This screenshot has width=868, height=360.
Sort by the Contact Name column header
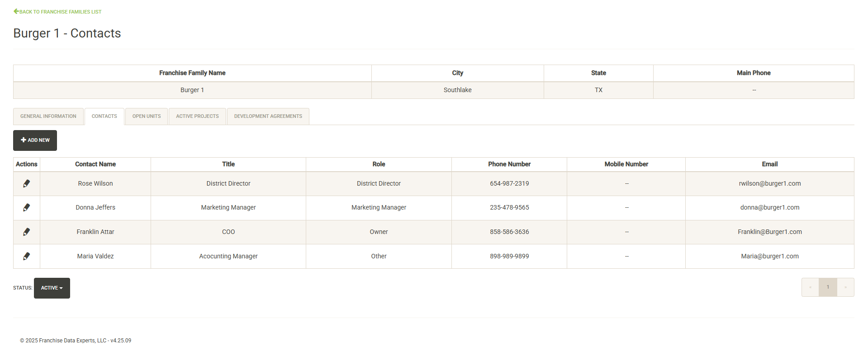click(95, 164)
